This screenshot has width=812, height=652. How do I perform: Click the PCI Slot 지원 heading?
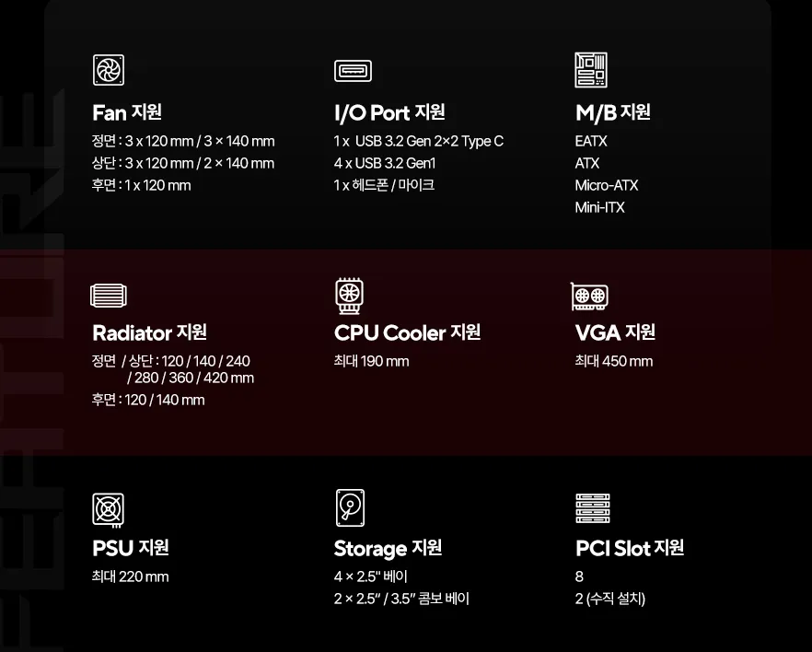[x=630, y=548]
